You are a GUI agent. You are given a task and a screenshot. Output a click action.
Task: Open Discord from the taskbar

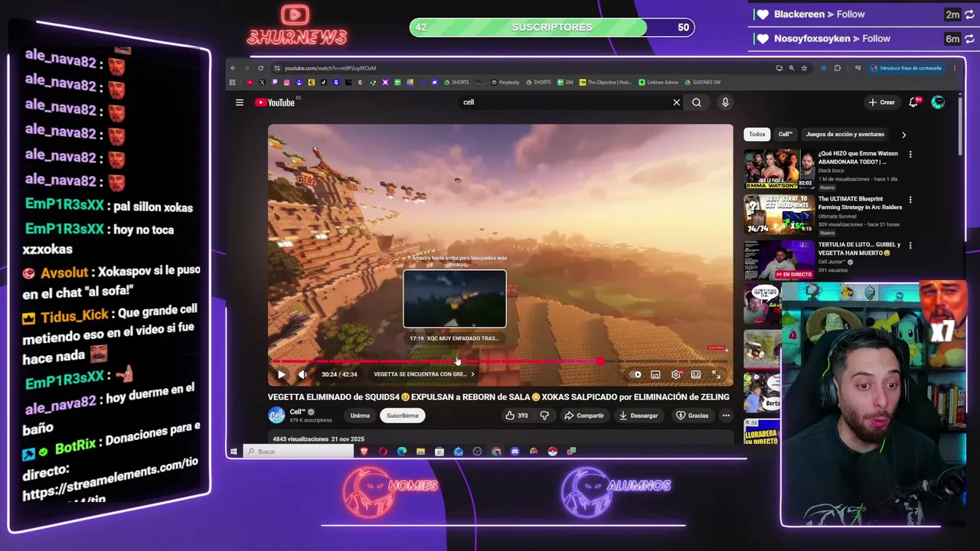514,452
